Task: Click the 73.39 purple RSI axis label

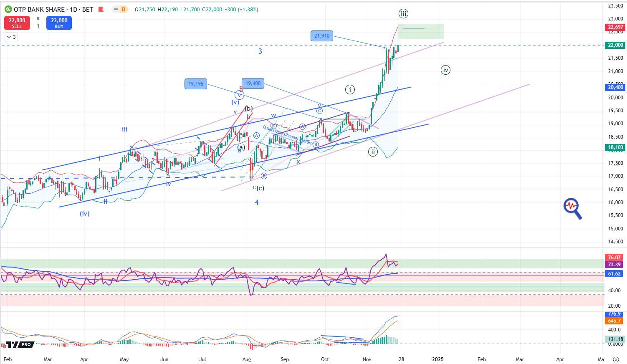Action: 614,265
